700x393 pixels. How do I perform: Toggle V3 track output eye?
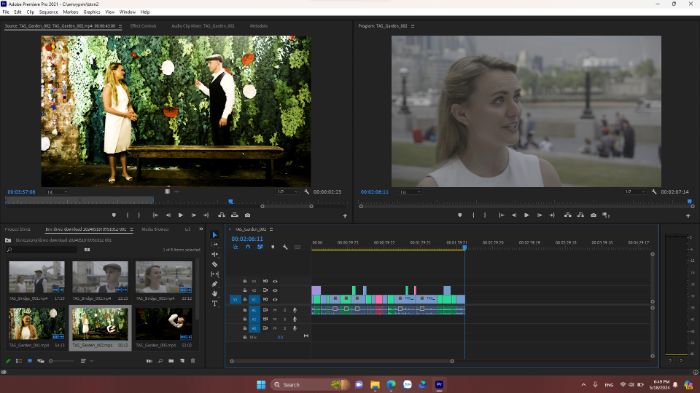coord(275,281)
